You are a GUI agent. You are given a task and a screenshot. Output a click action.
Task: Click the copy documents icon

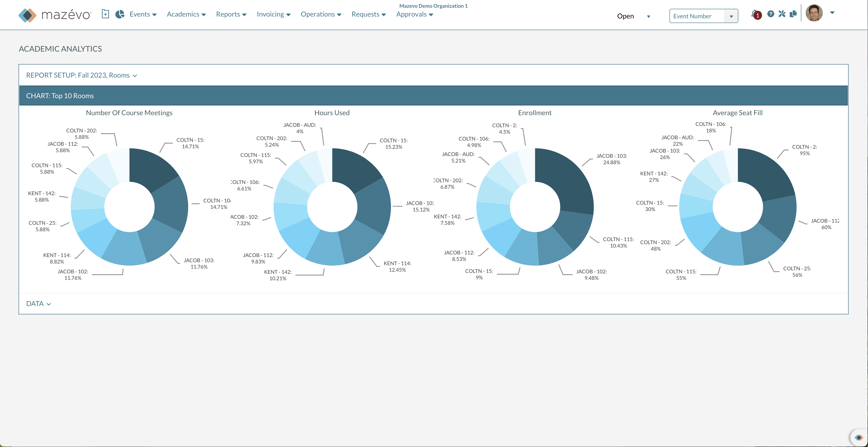(794, 14)
